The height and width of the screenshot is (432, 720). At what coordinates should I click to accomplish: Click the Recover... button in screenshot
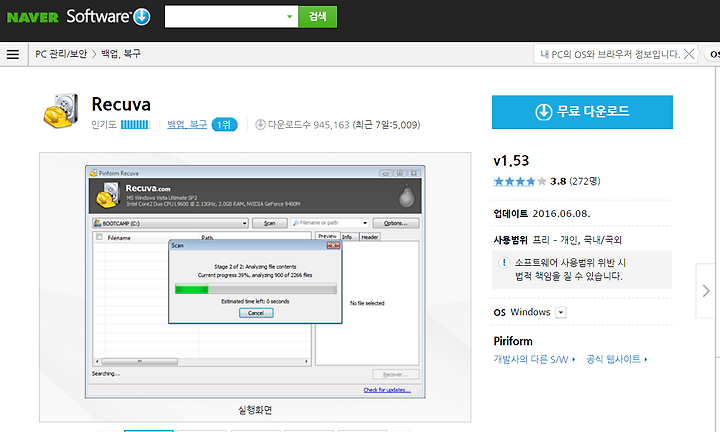[x=396, y=375]
